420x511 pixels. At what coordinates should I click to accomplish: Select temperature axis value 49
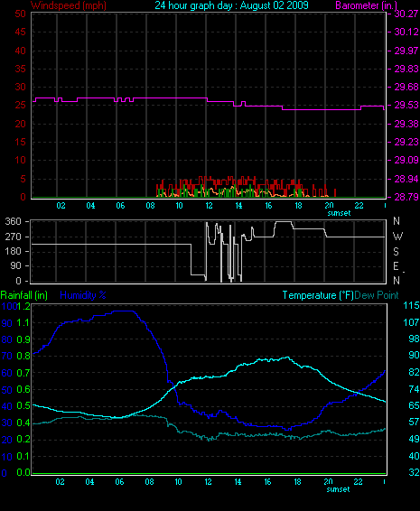click(414, 440)
